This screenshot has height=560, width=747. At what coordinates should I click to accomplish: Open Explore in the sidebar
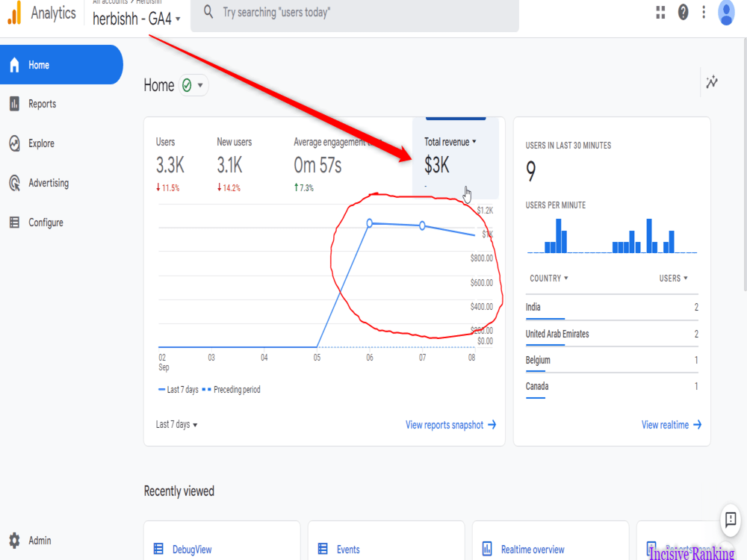(x=41, y=143)
